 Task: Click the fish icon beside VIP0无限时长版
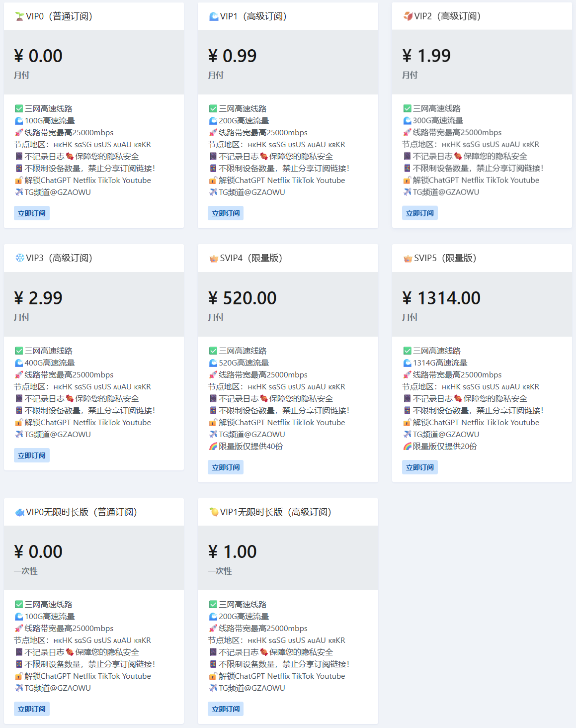pos(19,512)
